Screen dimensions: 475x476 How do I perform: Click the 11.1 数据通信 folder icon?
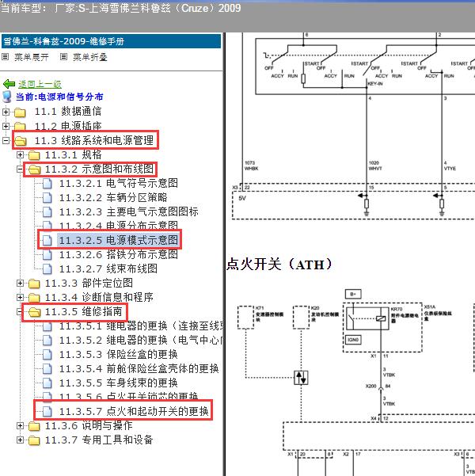point(20,112)
